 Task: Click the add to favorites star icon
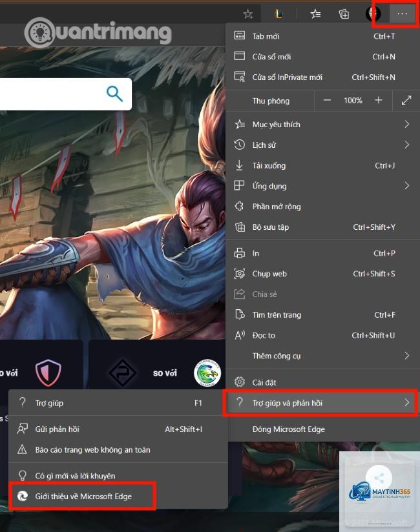tap(248, 14)
